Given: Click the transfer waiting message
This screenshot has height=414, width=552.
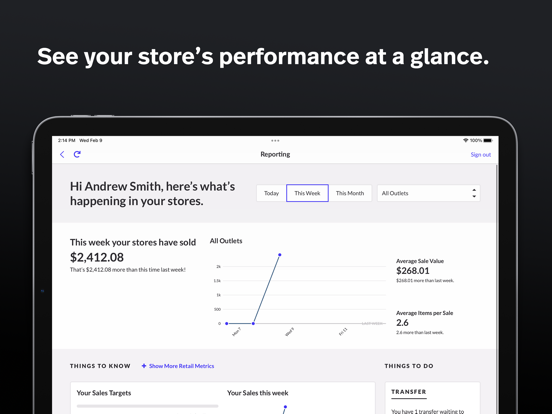Looking at the screenshot, I should [x=427, y=411].
